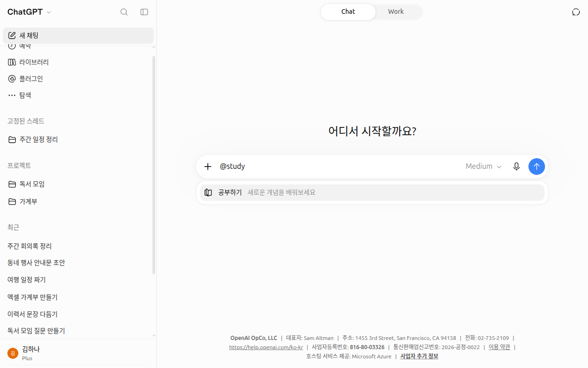Viewport: 588px width, 368px height.
Task: Open the 주간 회의록 정리 chat
Action: (78, 246)
